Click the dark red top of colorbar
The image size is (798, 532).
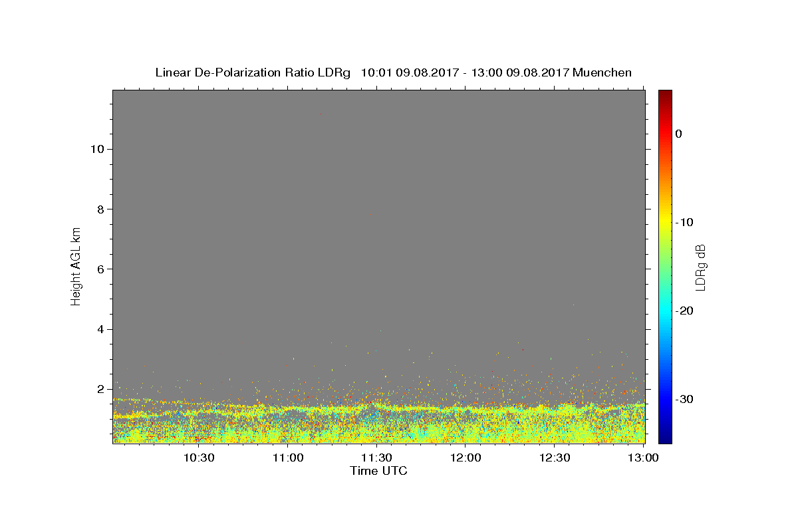[x=665, y=93]
